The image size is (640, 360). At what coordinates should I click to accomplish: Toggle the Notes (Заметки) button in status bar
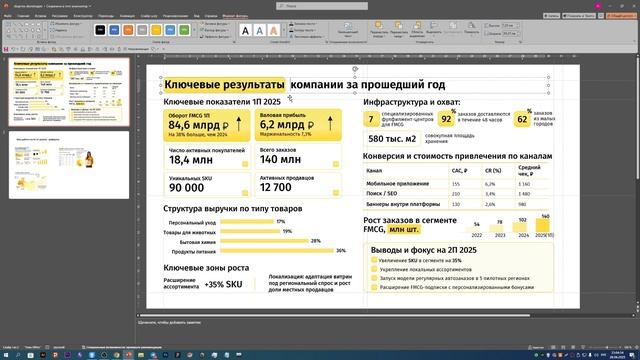tap(536, 347)
